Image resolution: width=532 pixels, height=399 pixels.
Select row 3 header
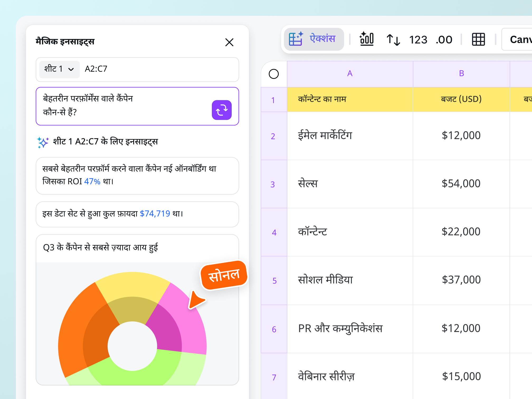pyautogui.click(x=274, y=184)
